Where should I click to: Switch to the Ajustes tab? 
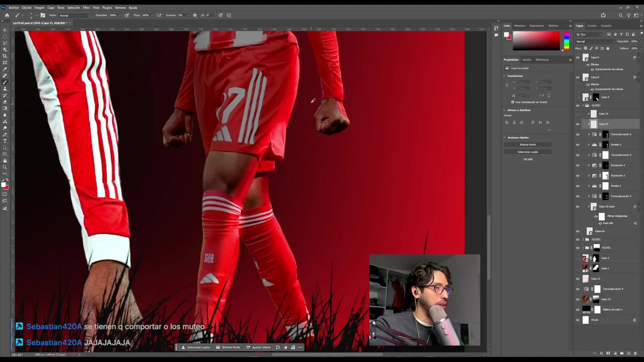point(527,59)
